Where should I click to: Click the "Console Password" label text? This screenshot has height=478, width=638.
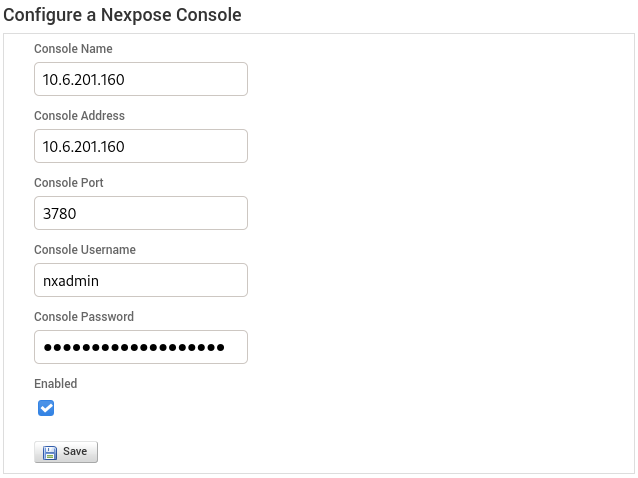pyautogui.click(x=84, y=317)
